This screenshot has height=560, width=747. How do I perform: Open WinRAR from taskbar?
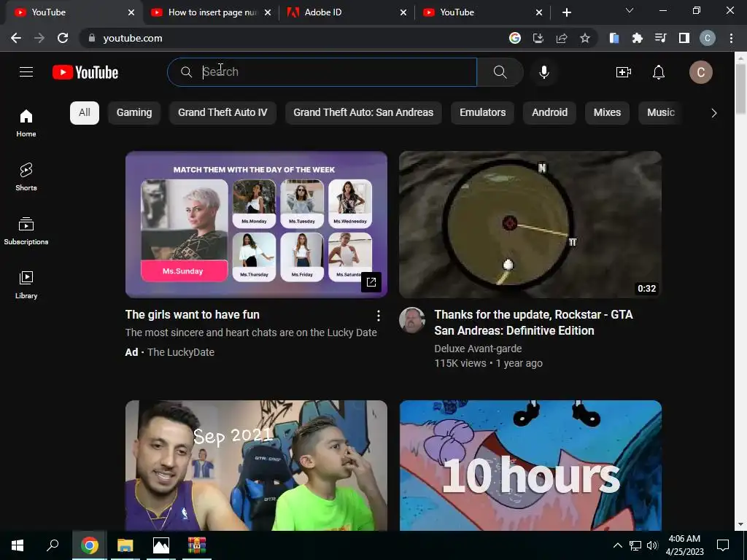coord(197,545)
